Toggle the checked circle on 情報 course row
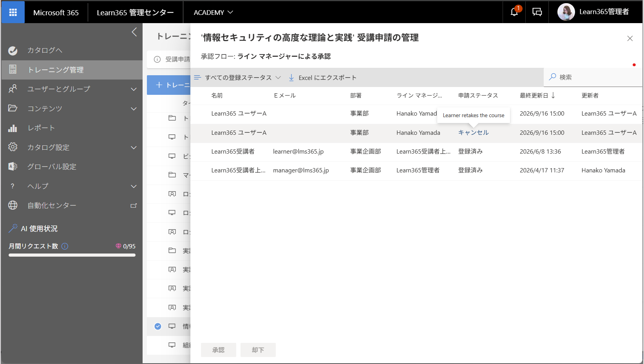This screenshot has height=364, width=644. [158, 326]
